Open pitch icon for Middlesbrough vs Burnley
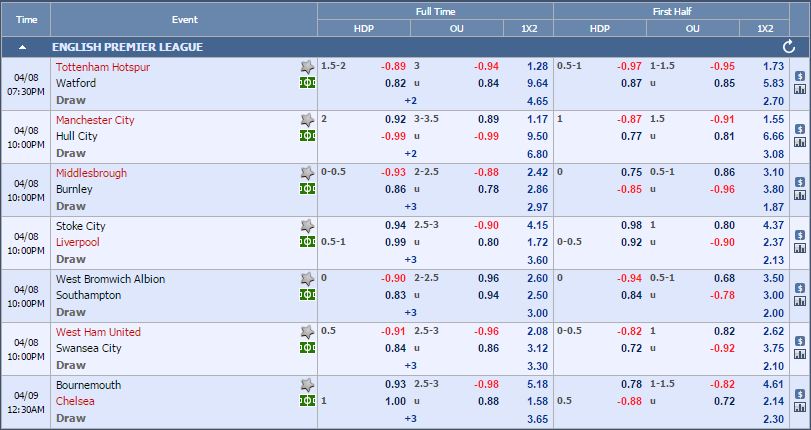The height and width of the screenshot is (430, 811). click(x=307, y=189)
